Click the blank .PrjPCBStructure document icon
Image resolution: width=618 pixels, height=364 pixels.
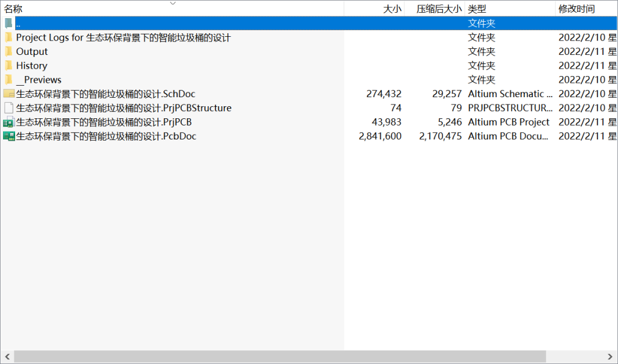[x=8, y=107]
